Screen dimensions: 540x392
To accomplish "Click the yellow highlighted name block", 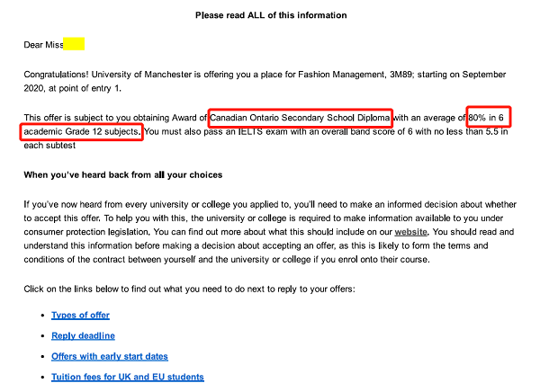I will [x=74, y=44].
